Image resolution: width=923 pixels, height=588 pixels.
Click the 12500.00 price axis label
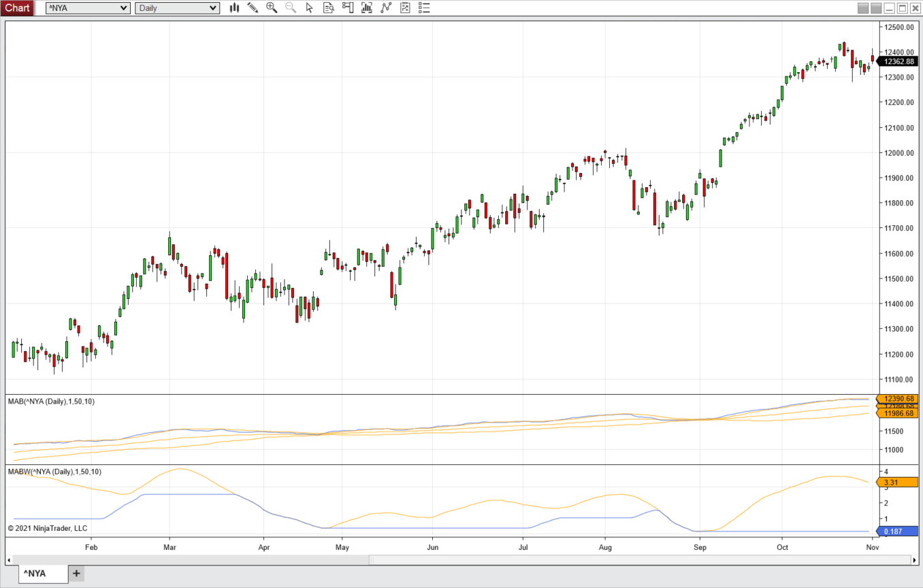tap(898, 27)
